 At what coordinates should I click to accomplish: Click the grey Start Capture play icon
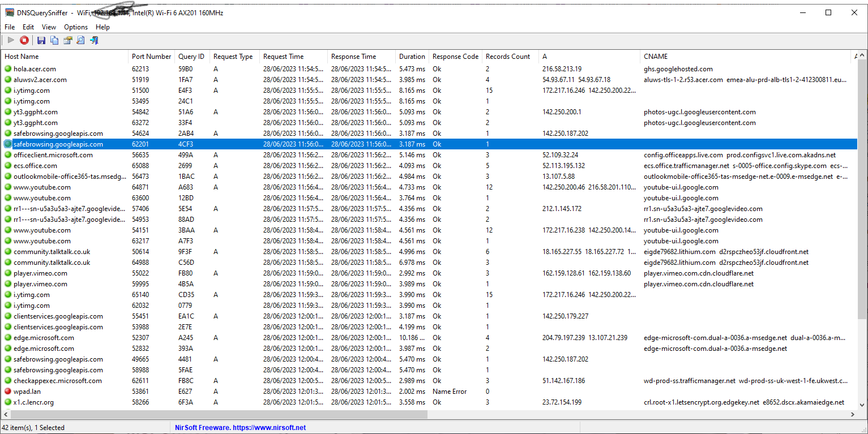click(x=11, y=40)
